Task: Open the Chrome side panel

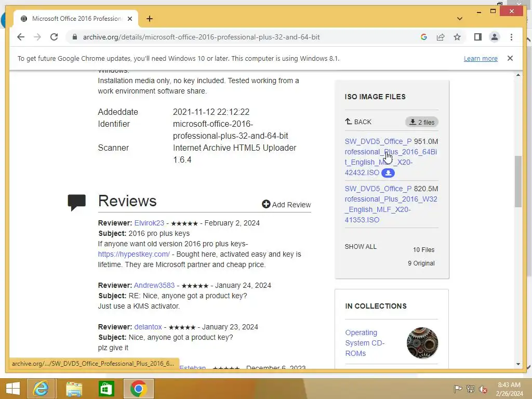Action: pyautogui.click(x=478, y=37)
